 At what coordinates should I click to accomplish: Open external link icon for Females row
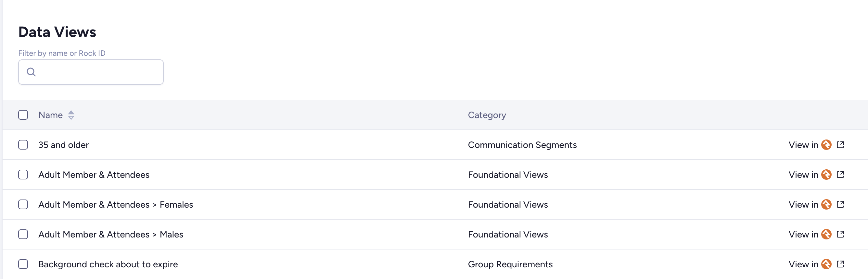840,204
